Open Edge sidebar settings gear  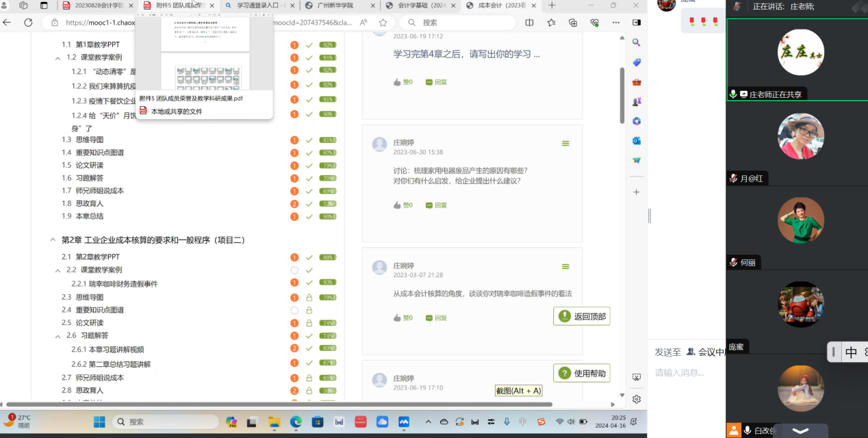tap(637, 399)
